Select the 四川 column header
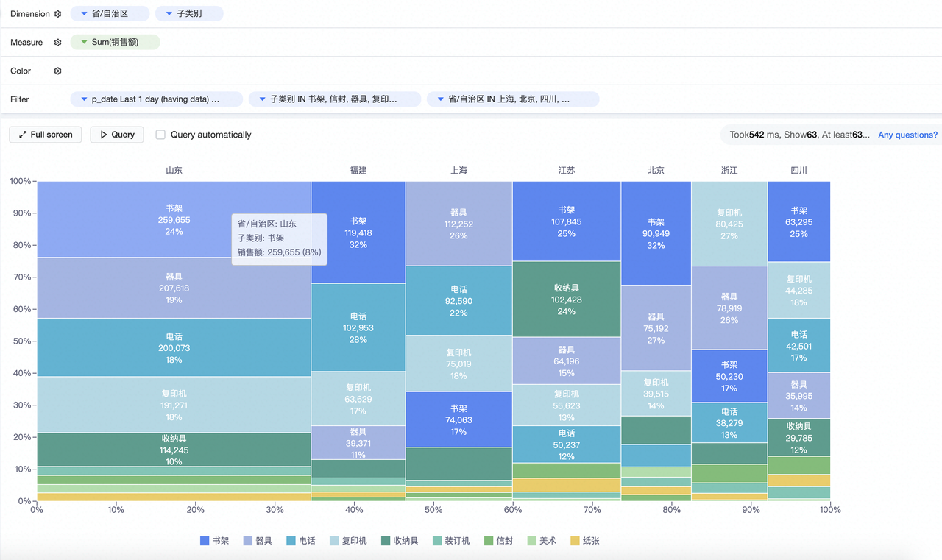 pyautogui.click(x=798, y=170)
